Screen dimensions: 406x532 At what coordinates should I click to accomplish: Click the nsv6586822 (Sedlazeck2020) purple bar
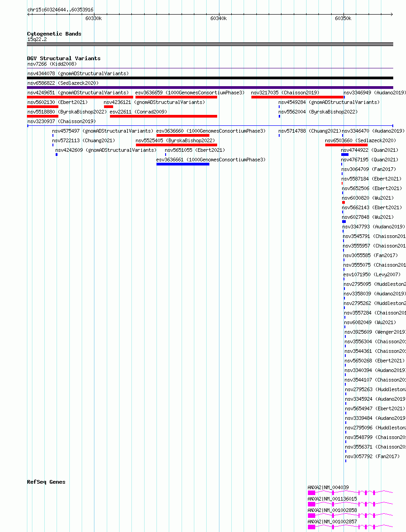pos(210,88)
